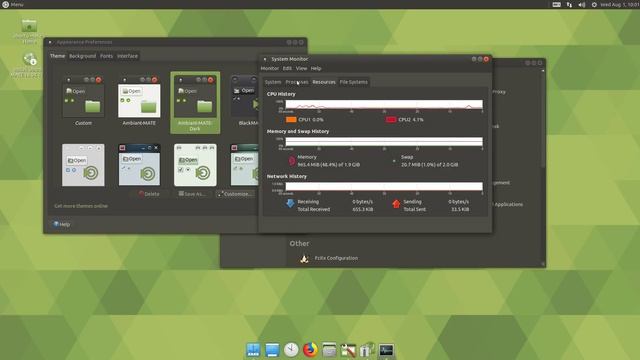The image size is (640, 360).
Task: Open the Get more themes online link
Action: coord(81,206)
